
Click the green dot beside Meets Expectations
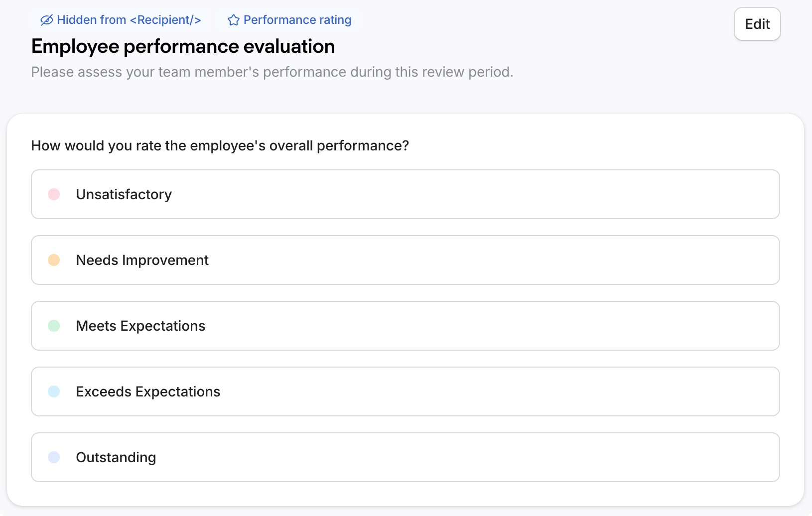click(x=54, y=326)
